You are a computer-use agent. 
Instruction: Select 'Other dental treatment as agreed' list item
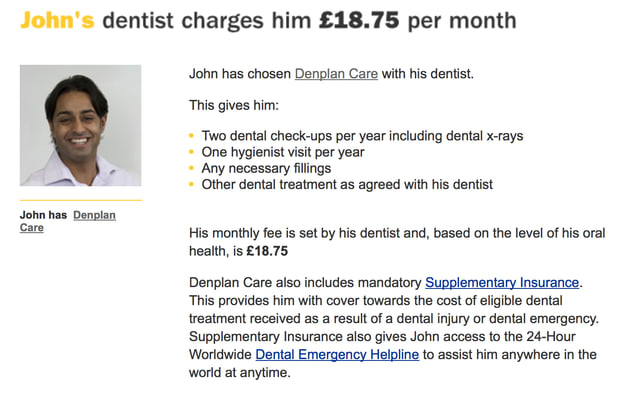[x=347, y=185]
